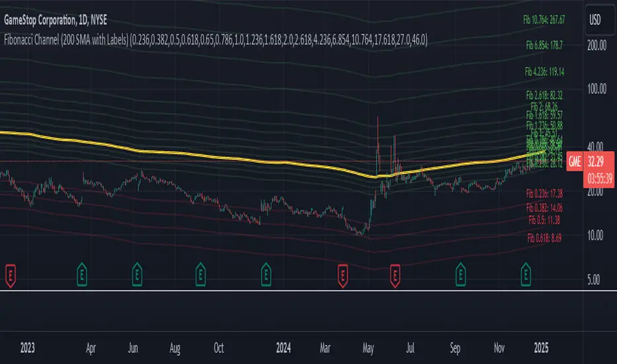Click the green earnings marker at Sep 2024
This screenshot has width=617, height=364.
(460, 271)
